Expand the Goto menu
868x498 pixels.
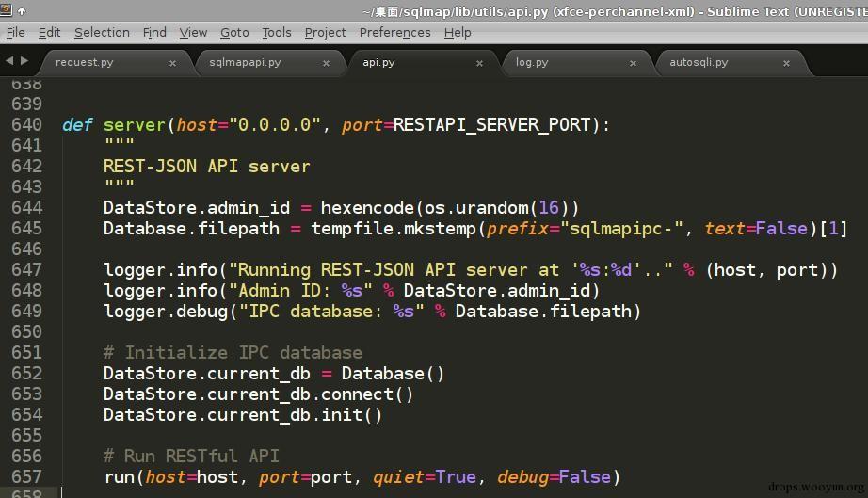coord(234,32)
